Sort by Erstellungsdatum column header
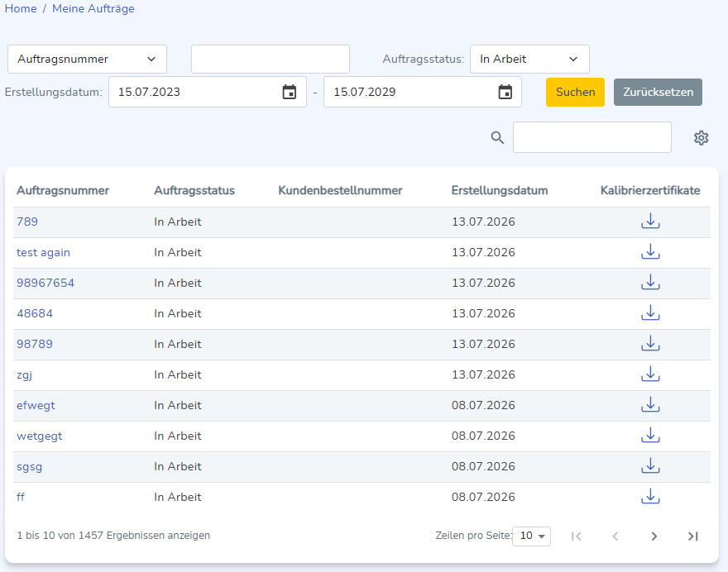 pos(500,190)
